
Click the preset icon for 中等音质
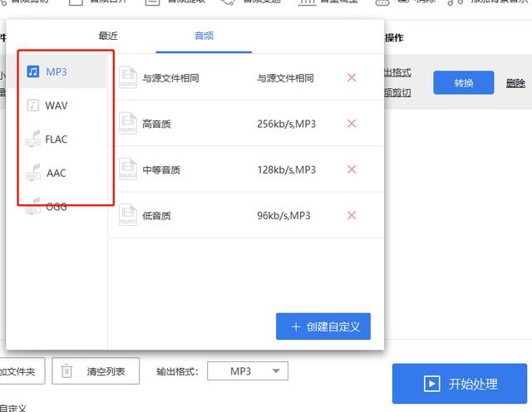[x=128, y=169]
